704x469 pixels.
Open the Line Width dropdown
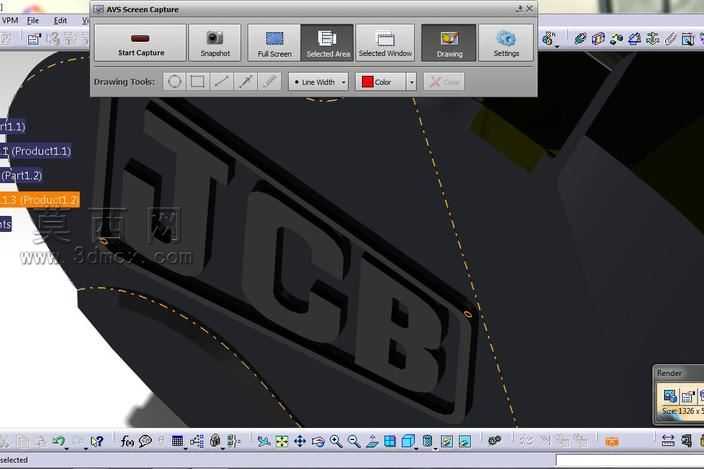pyautogui.click(x=318, y=82)
